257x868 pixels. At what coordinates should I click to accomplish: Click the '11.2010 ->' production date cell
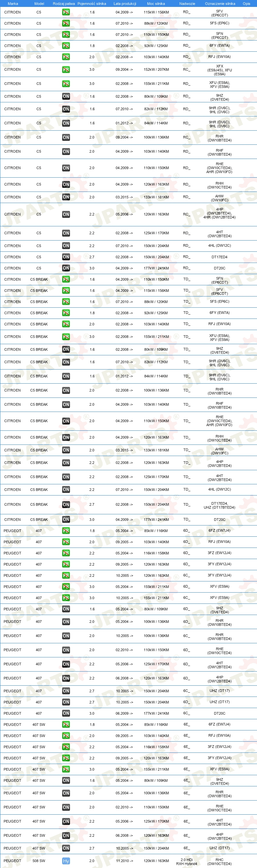coord(125,860)
